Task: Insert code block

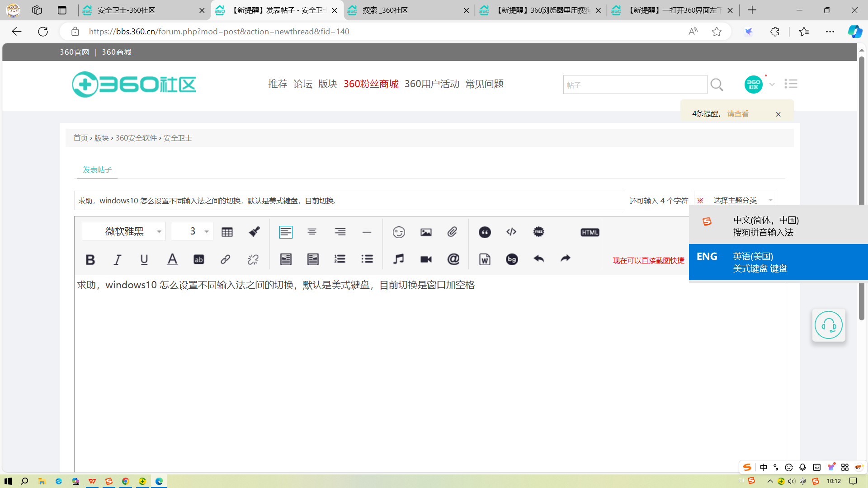Action: [511, 232]
